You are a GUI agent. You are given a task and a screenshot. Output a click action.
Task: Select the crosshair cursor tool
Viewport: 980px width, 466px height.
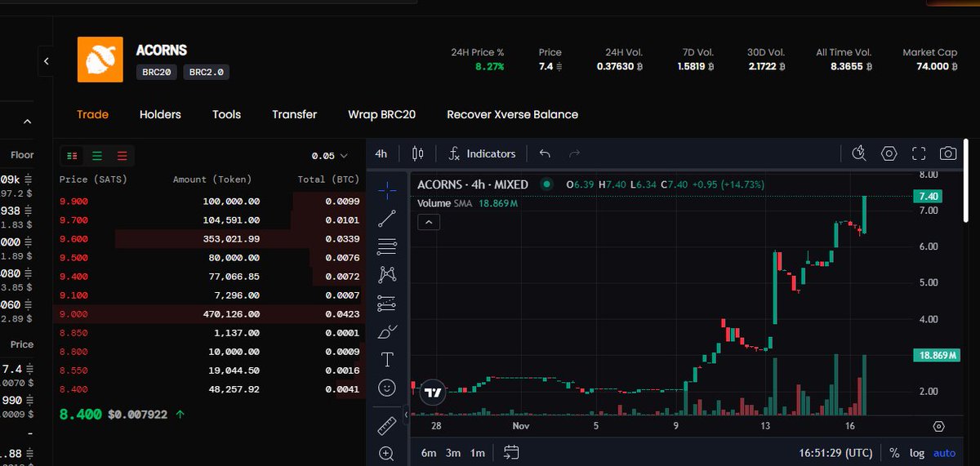pos(387,189)
